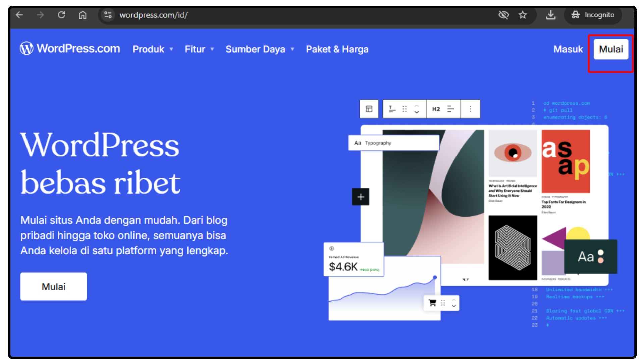Click the 'WordPress bebas ribet' headline
Screen dimensions: 644x362
coord(101,164)
